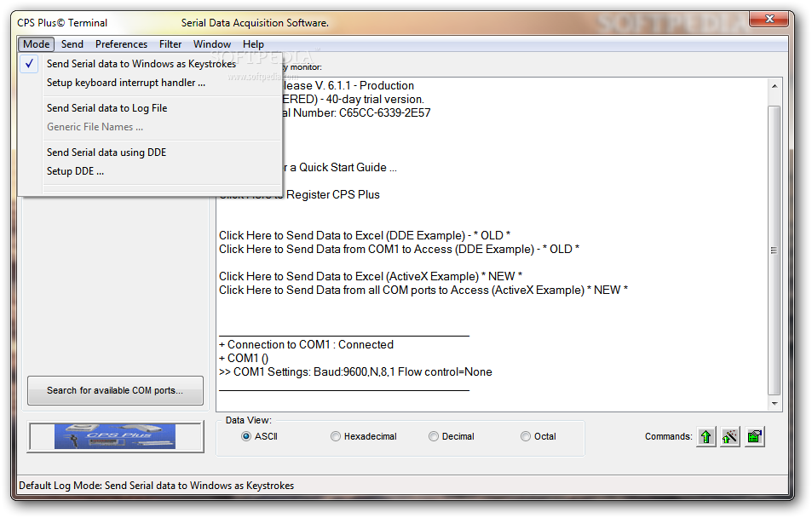The height and width of the screenshot is (518, 812).
Task: Click Send Data to Excel DDE Example link
Action: 365,235
